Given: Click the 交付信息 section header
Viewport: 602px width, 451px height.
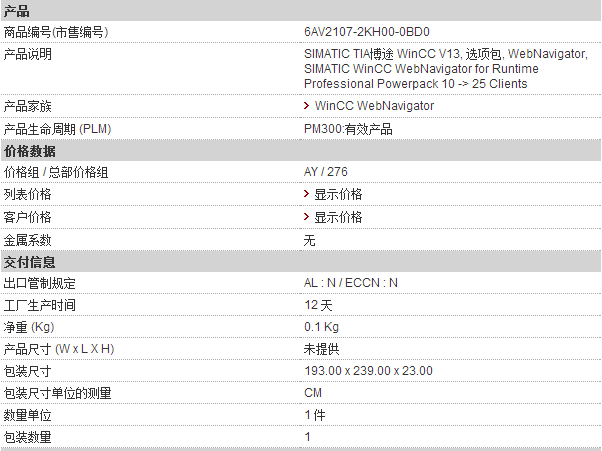Looking at the screenshot, I should click(301, 262).
